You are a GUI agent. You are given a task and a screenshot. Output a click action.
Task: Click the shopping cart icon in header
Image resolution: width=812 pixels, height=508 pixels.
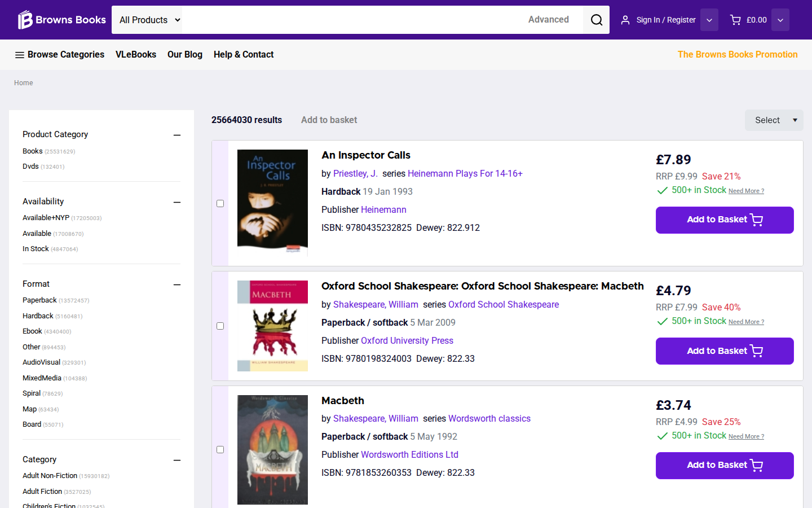pyautogui.click(x=735, y=20)
